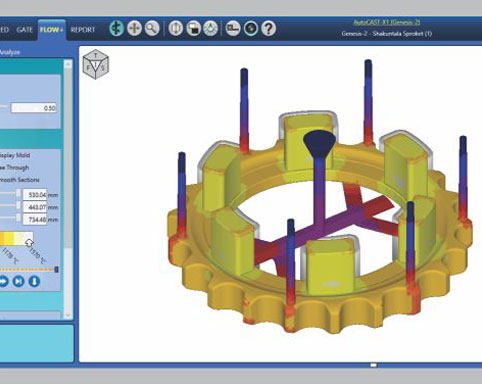Activate the magnifier zoom tool

(152, 28)
